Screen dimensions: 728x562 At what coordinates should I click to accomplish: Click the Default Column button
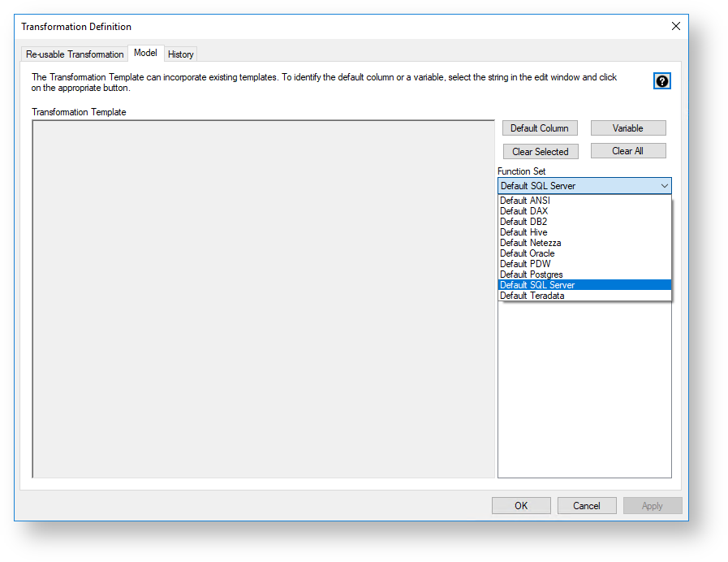[540, 128]
